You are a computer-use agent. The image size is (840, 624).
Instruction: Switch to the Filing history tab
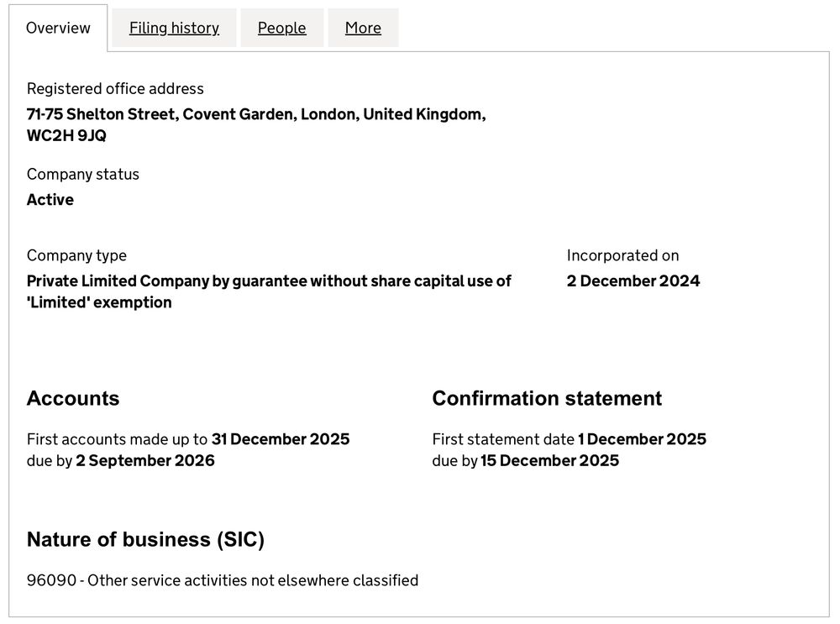tap(174, 28)
